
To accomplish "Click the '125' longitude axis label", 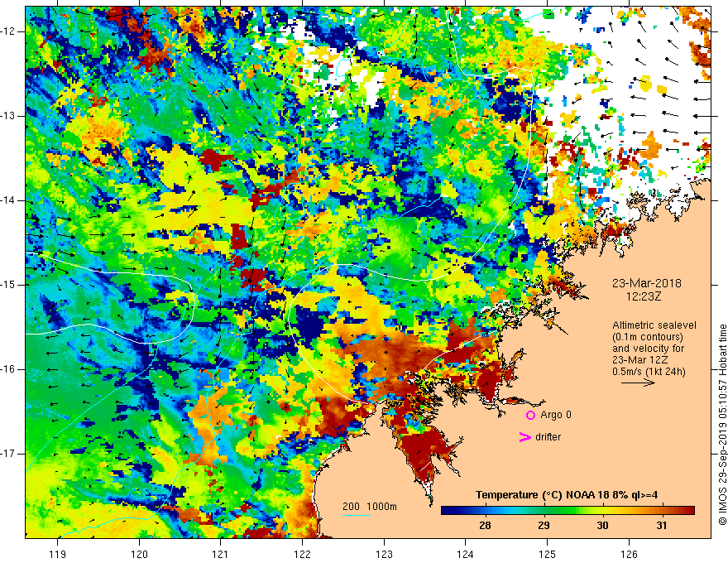I will click(x=548, y=554).
